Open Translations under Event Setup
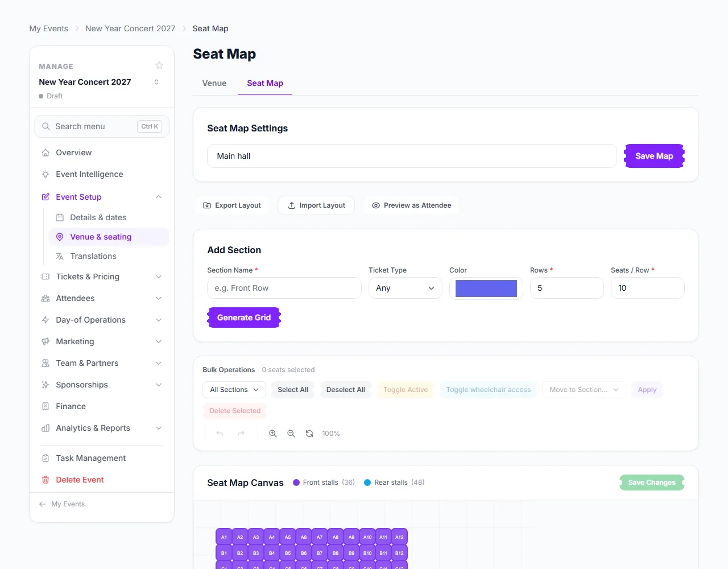This screenshot has width=728, height=569. [x=109, y=256]
